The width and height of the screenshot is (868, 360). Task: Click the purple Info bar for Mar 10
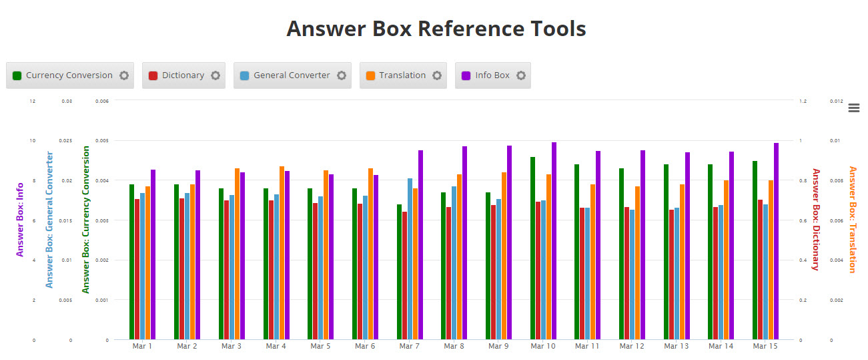[x=554, y=240]
